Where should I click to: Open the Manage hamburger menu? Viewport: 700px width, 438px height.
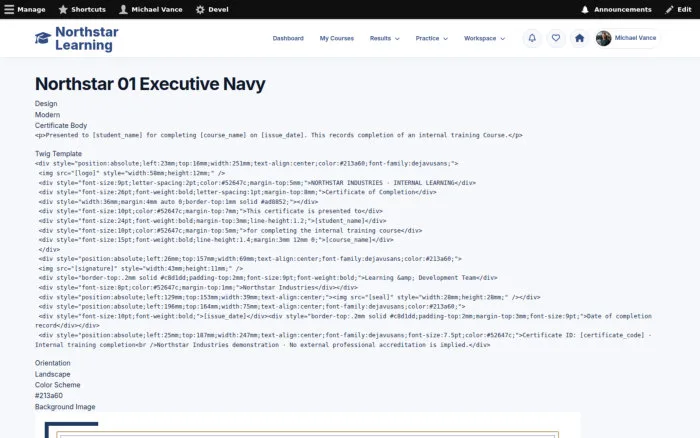(x=25, y=9)
